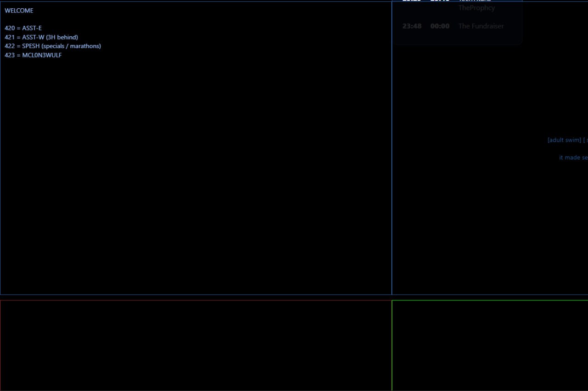Choose the 423 = MCL0N3WULF channel line
The image size is (588, 391).
(33, 55)
